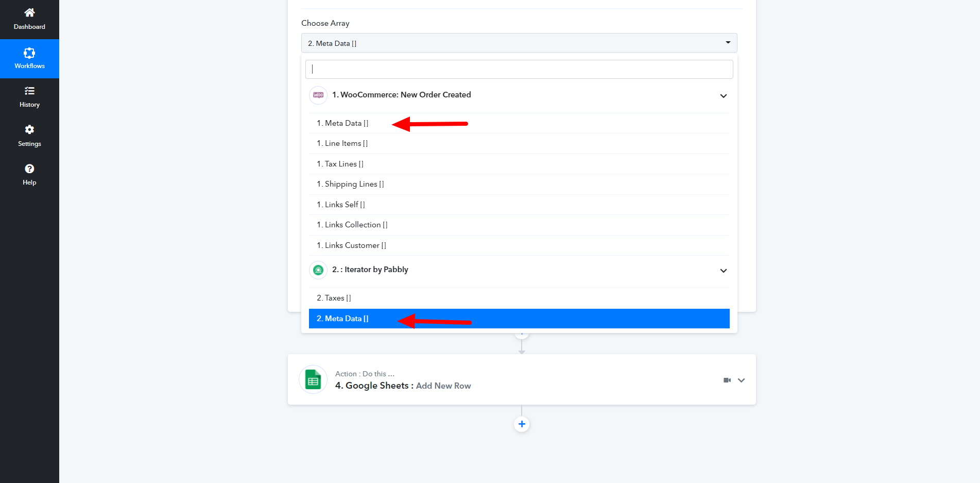This screenshot has height=483, width=980.
Task: Open the Dashboard home icon
Action: (x=29, y=12)
